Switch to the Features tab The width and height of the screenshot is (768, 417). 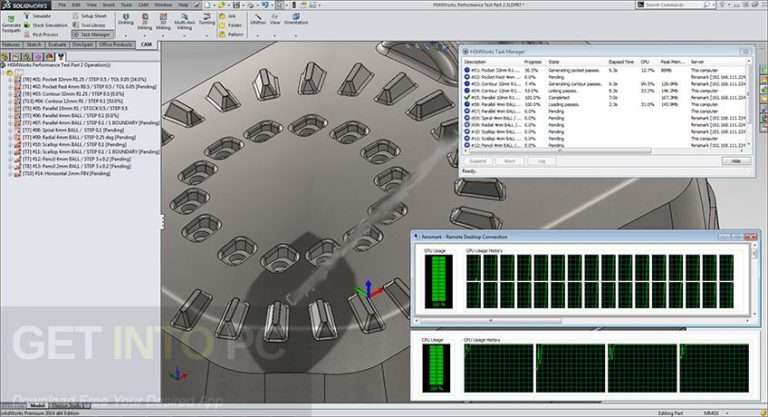coord(11,45)
